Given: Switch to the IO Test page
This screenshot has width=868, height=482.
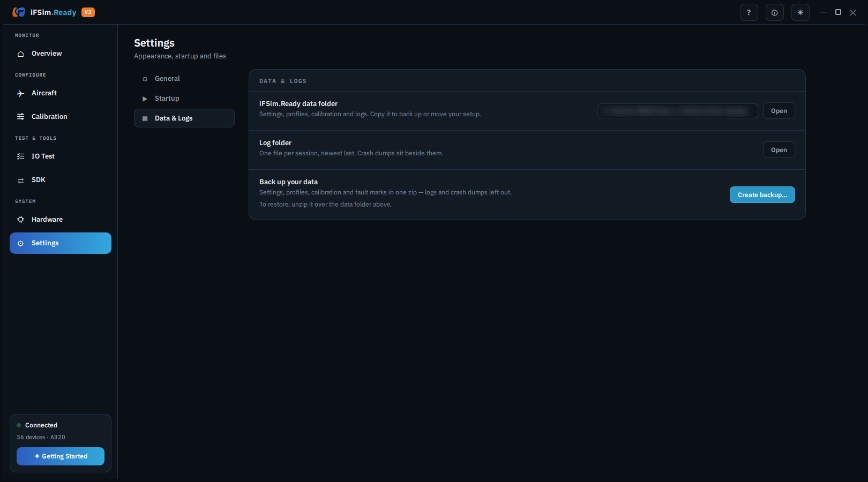Looking at the screenshot, I should pos(61,156).
